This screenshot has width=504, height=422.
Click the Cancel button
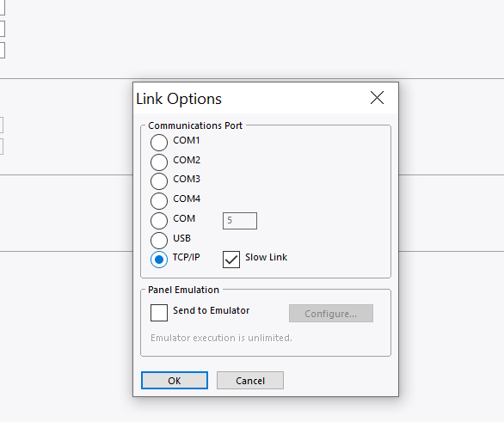[x=250, y=380]
